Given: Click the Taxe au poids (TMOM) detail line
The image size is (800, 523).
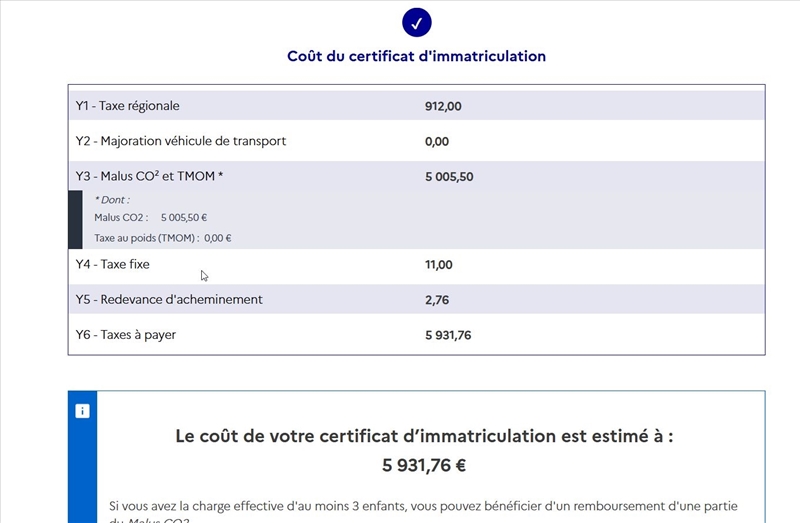Looking at the screenshot, I should (163, 238).
